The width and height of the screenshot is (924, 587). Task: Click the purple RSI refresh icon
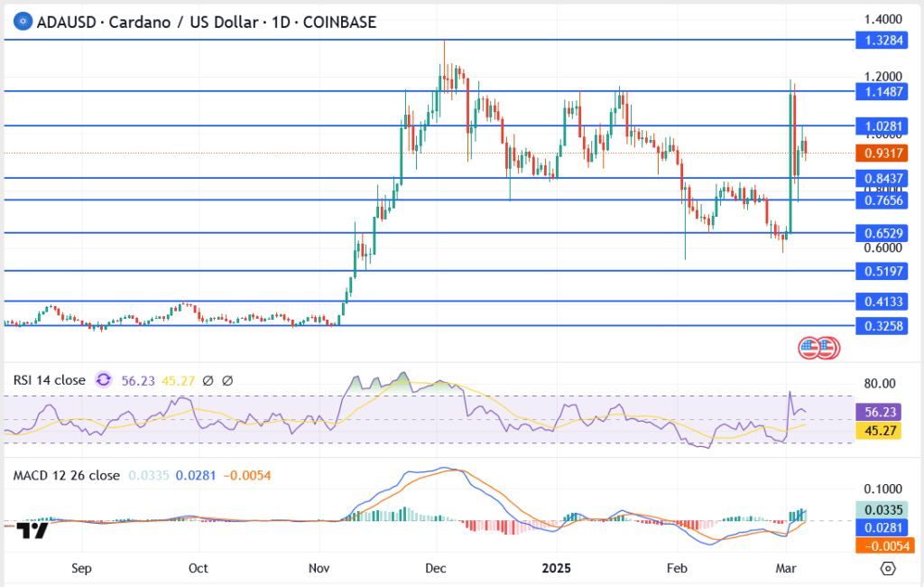pos(104,380)
